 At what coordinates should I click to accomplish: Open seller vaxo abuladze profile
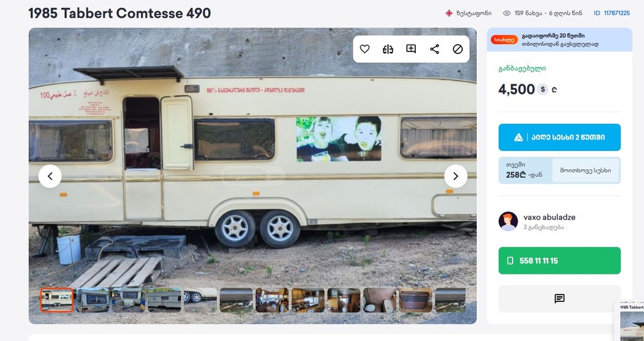coord(549,217)
